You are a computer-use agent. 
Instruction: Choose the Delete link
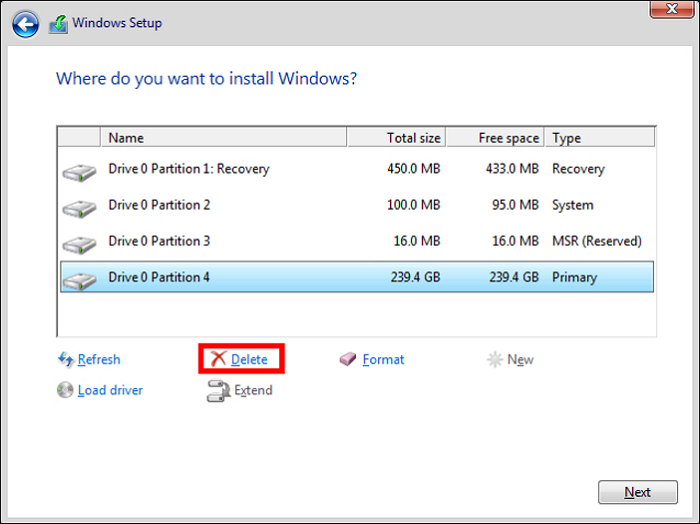(249, 359)
